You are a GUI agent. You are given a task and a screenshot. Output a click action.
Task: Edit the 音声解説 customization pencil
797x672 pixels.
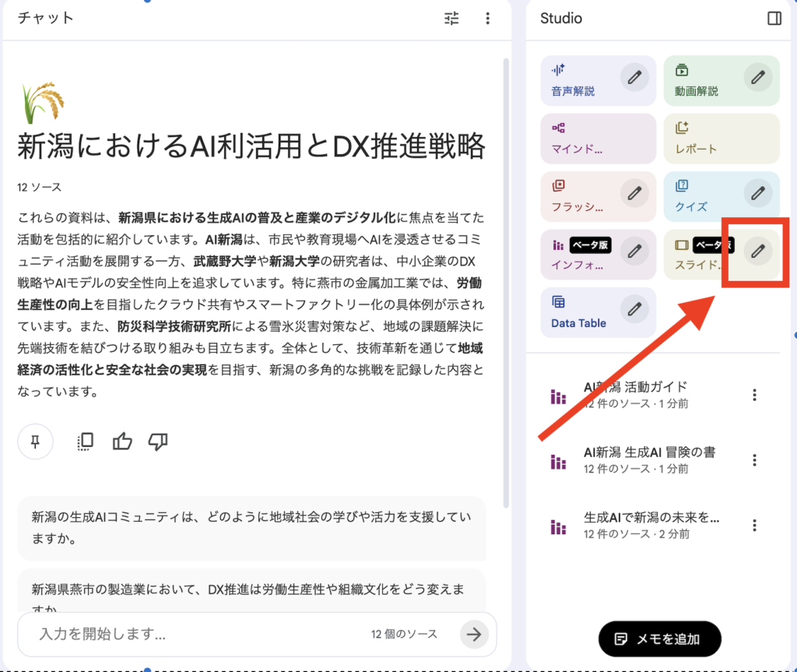tap(635, 77)
